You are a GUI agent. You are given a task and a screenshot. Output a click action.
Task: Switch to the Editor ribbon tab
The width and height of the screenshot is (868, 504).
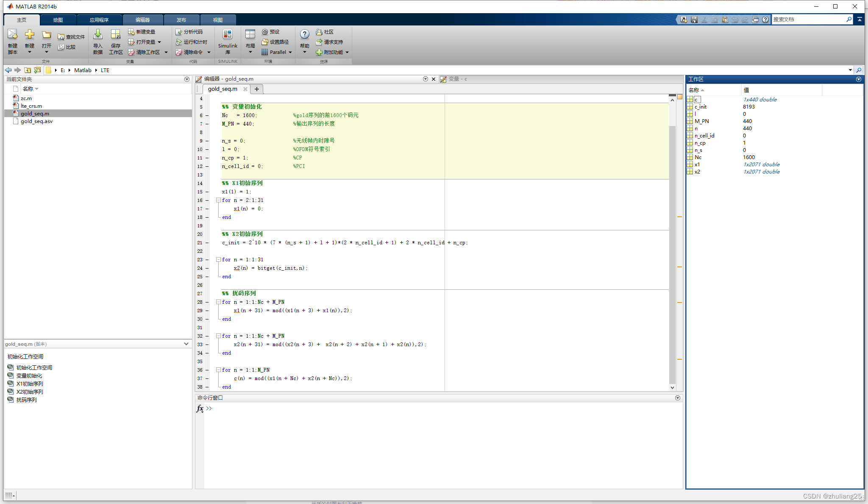click(x=142, y=20)
